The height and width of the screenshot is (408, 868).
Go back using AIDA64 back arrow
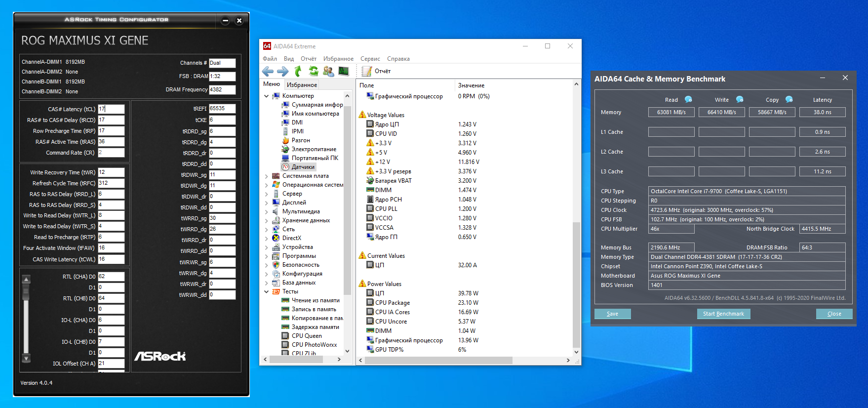[x=268, y=71]
